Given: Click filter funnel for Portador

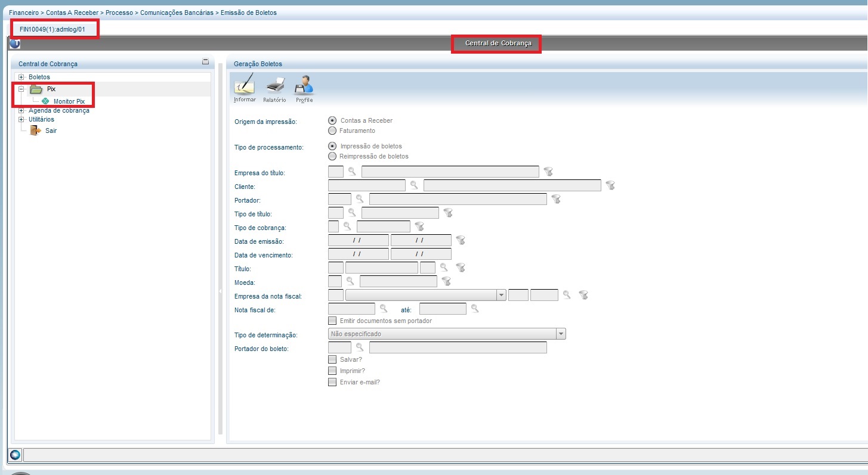Looking at the screenshot, I should point(556,199).
